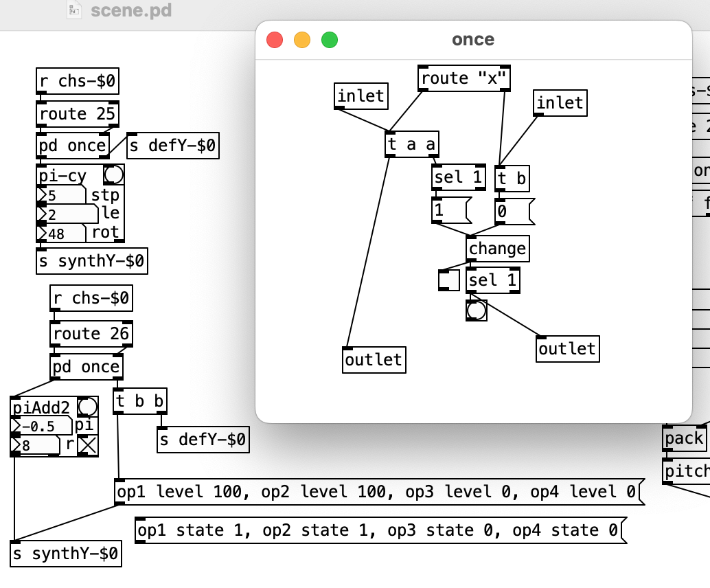Select the sel 1 object below change
The image size is (710, 588).
[493, 280]
